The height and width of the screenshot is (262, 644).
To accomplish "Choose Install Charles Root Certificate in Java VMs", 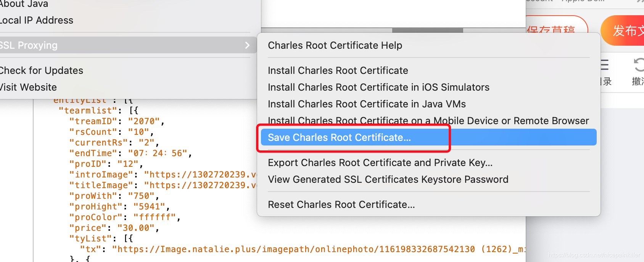I will point(367,104).
